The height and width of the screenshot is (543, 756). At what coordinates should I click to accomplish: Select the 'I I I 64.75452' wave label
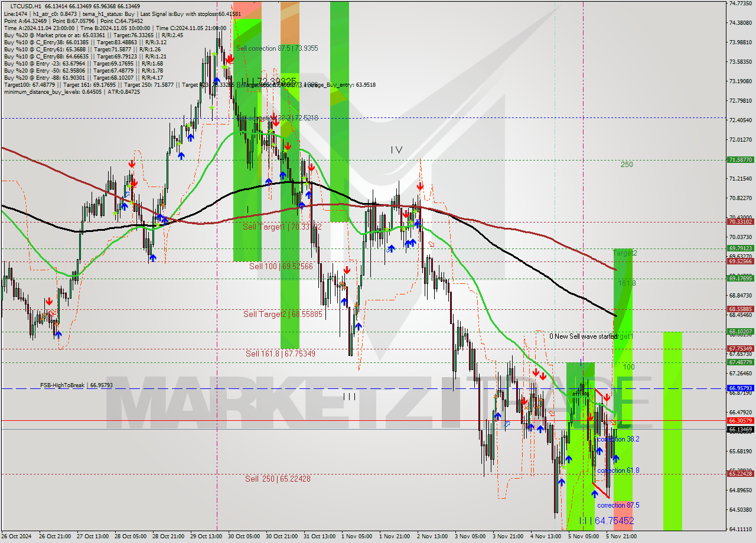coord(606,521)
